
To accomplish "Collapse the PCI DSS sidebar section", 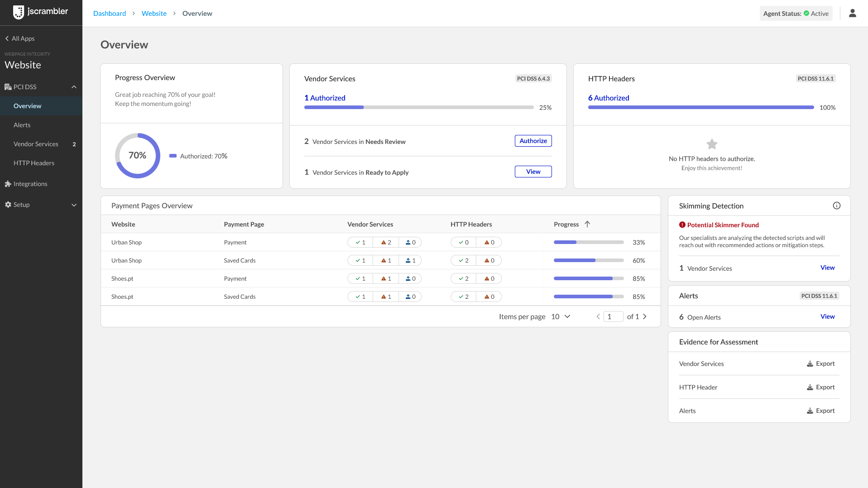I will tap(74, 87).
